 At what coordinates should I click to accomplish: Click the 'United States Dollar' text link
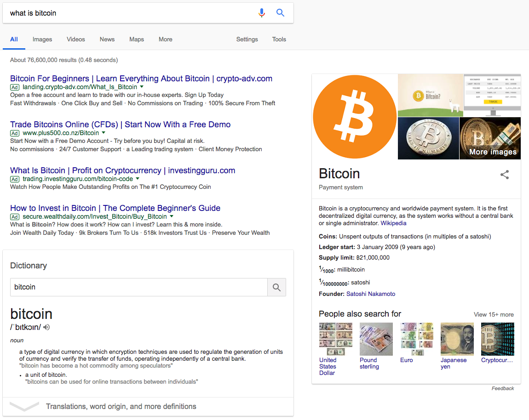(328, 366)
